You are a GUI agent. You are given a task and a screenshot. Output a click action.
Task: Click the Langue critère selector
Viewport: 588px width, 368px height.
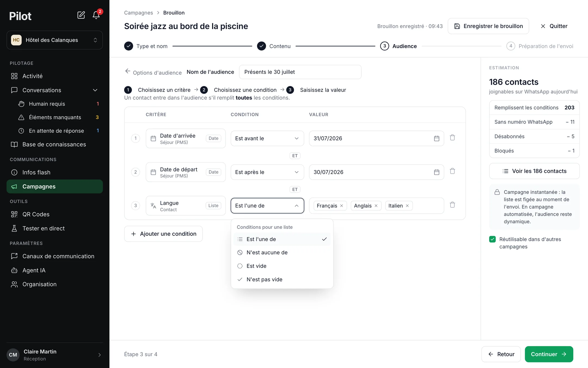(186, 206)
